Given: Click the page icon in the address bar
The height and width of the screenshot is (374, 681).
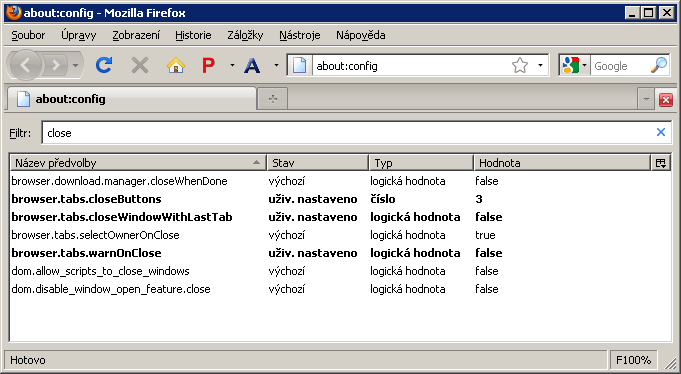Looking at the screenshot, I should 299,66.
